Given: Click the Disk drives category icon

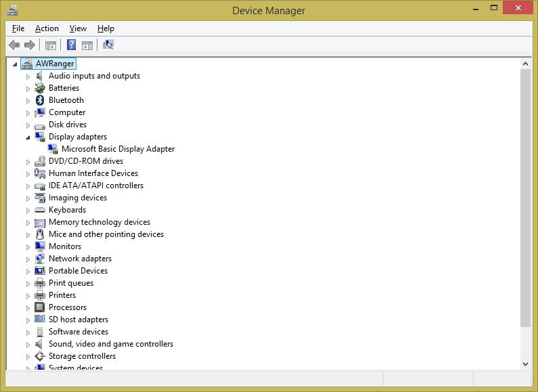Looking at the screenshot, I should pyautogui.click(x=40, y=126).
